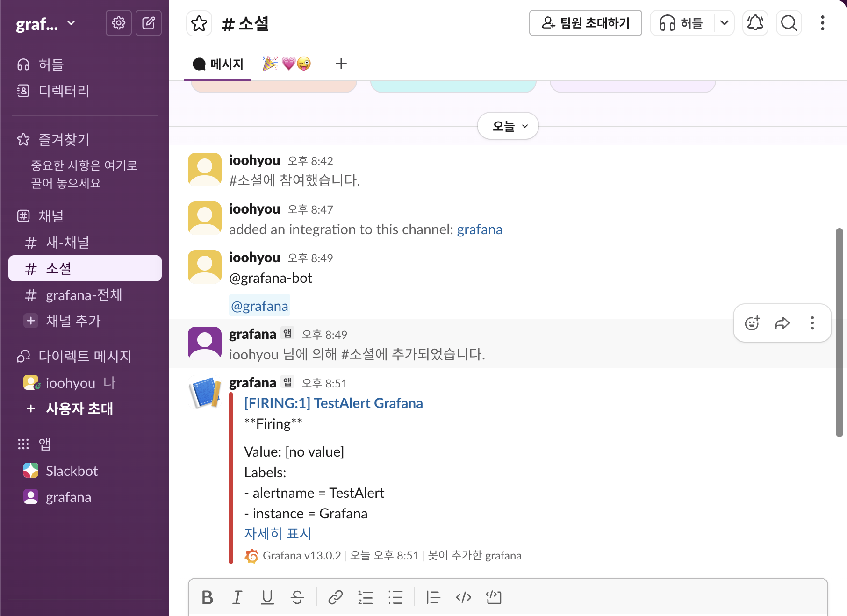Open the 새-채널 channel

coord(85,243)
